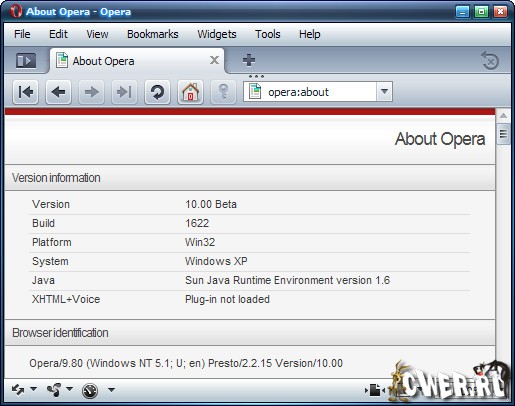
Task: Click 'Sun Java Runtime Environment version 1.6'
Action: point(287,280)
